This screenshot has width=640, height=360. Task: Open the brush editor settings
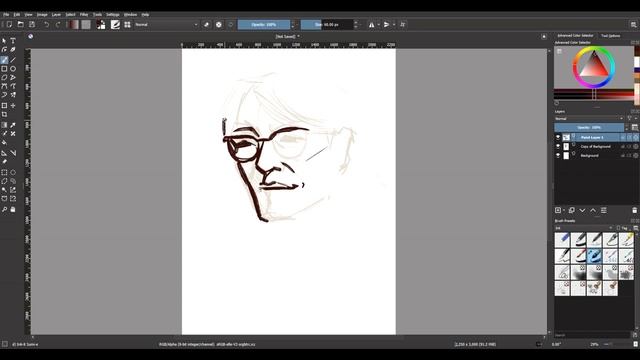click(116, 24)
